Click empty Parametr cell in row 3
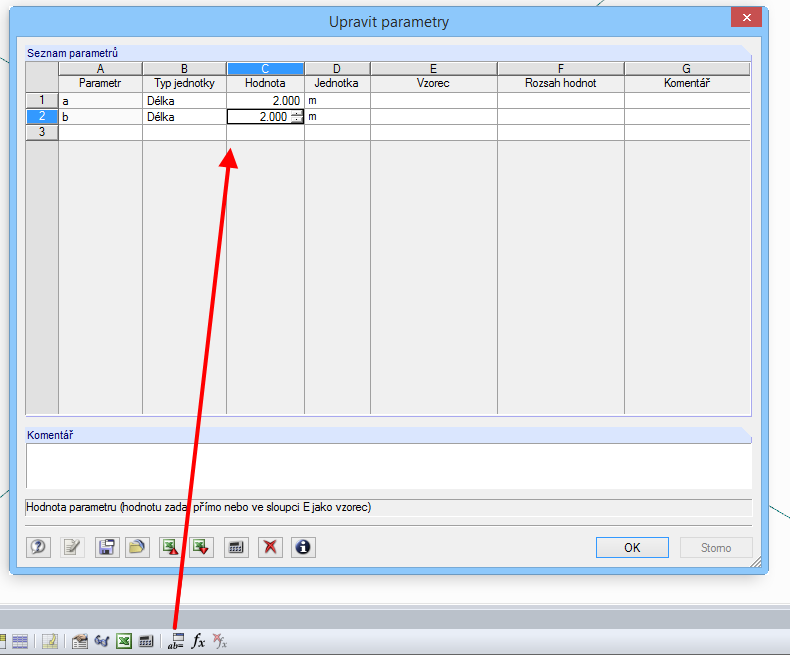 [100, 133]
